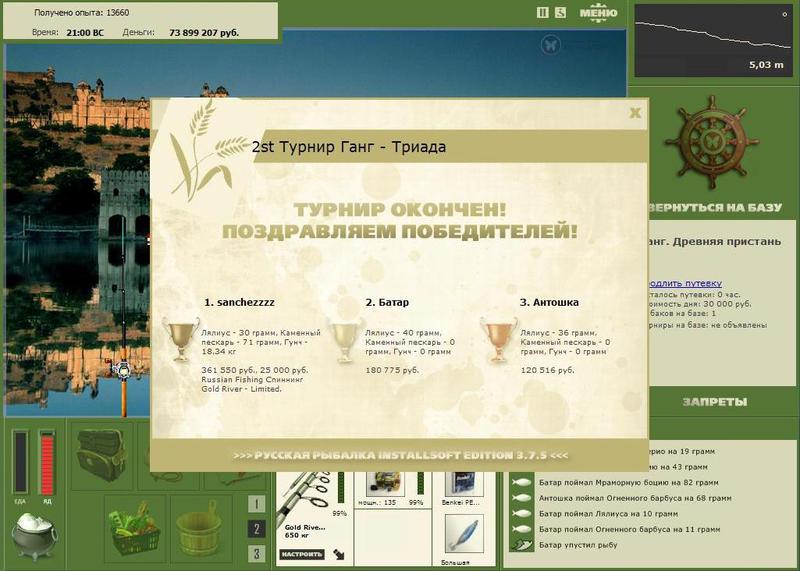This screenshot has width=800, height=571.
Task: Click the fish icon beside 'Огненного барбуса на 11 грамм'
Action: tap(521, 530)
